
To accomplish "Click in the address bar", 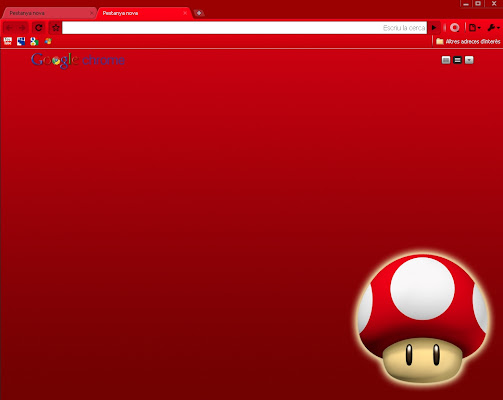I will tap(244, 28).
